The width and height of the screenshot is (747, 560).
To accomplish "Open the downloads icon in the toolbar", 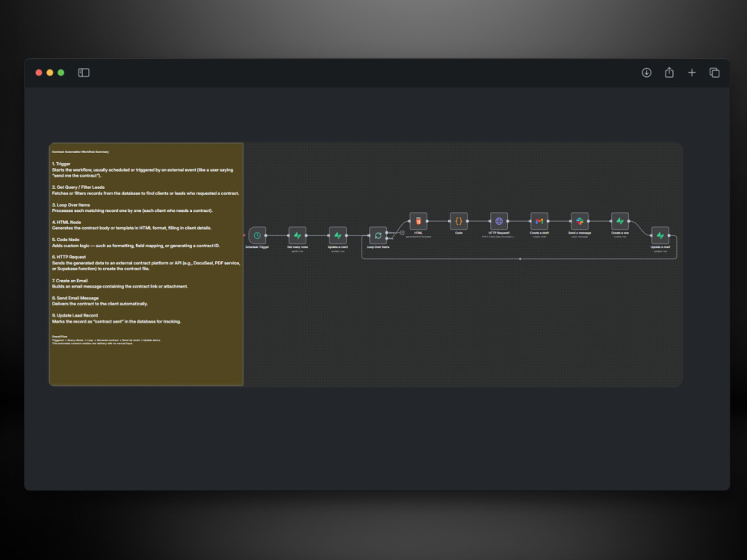I will pyautogui.click(x=646, y=72).
